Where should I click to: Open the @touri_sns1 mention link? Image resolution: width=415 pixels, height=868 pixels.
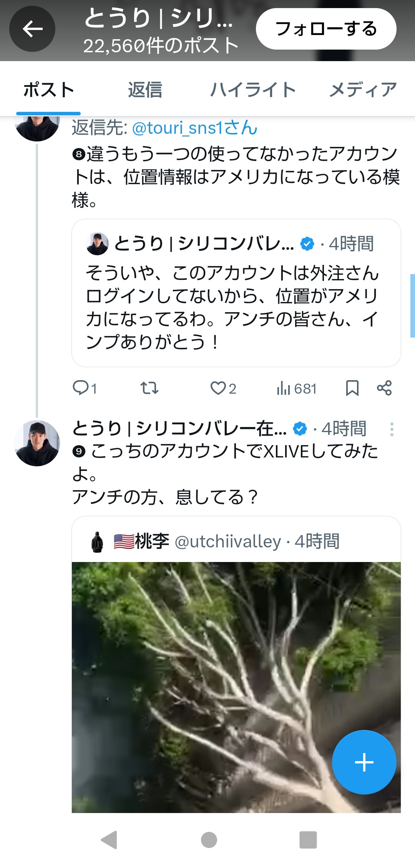click(194, 128)
